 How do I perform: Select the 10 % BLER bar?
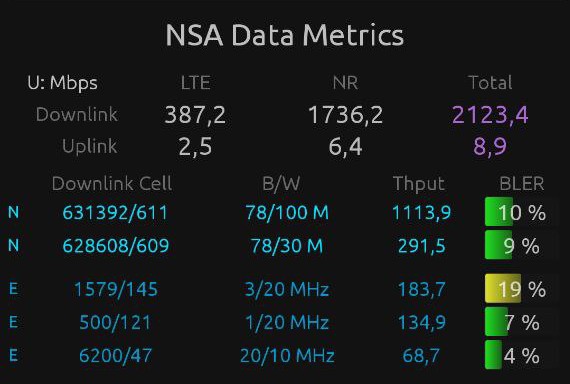coord(521,212)
